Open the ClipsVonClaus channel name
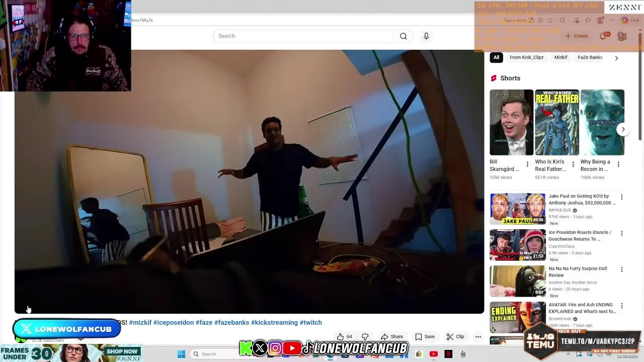644x362 pixels. click(x=561, y=247)
